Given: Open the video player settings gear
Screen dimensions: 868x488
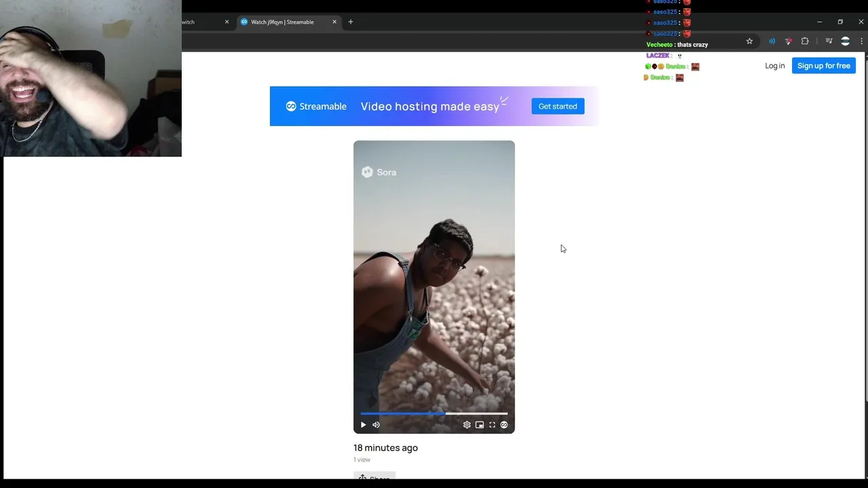Looking at the screenshot, I should point(467,425).
